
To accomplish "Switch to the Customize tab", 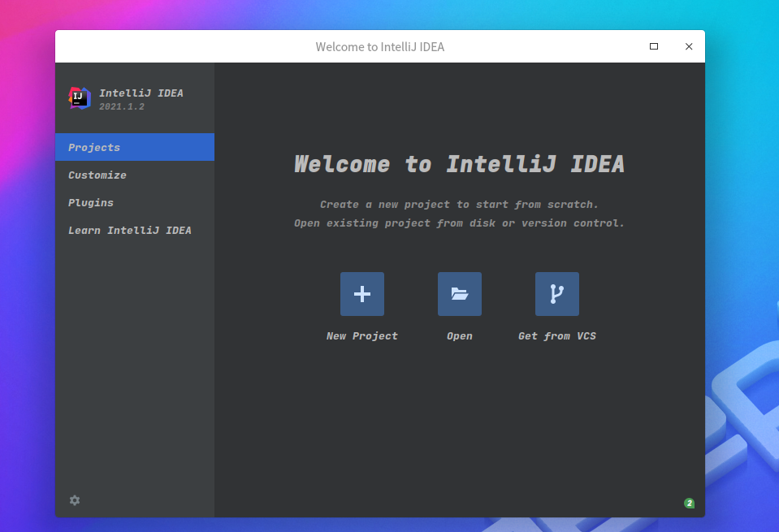I will pyautogui.click(x=135, y=175).
